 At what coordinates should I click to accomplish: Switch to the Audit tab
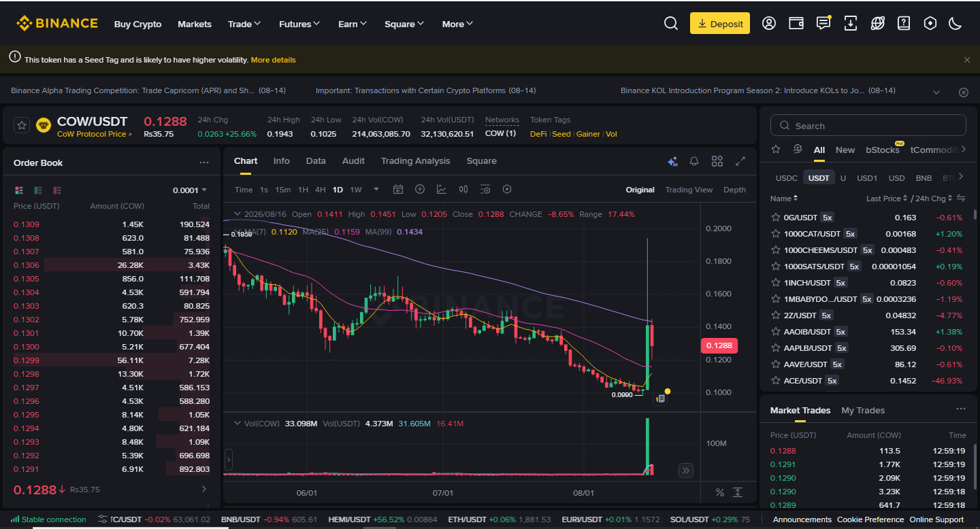tap(353, 161)
